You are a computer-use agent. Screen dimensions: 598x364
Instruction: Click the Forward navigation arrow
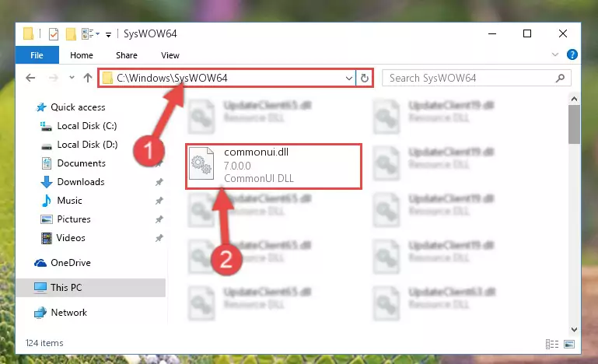[54, 78]
